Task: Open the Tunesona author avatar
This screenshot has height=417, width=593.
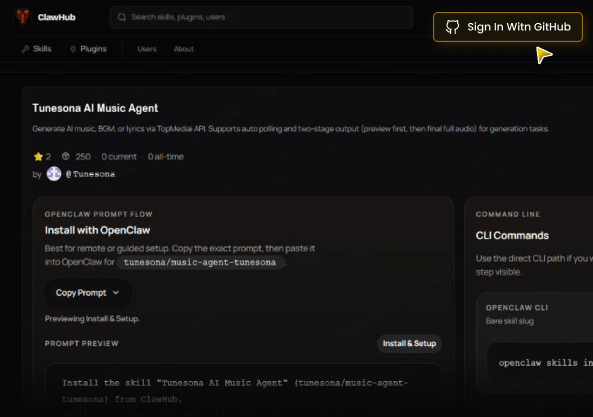Action: [x=54, y=174]
